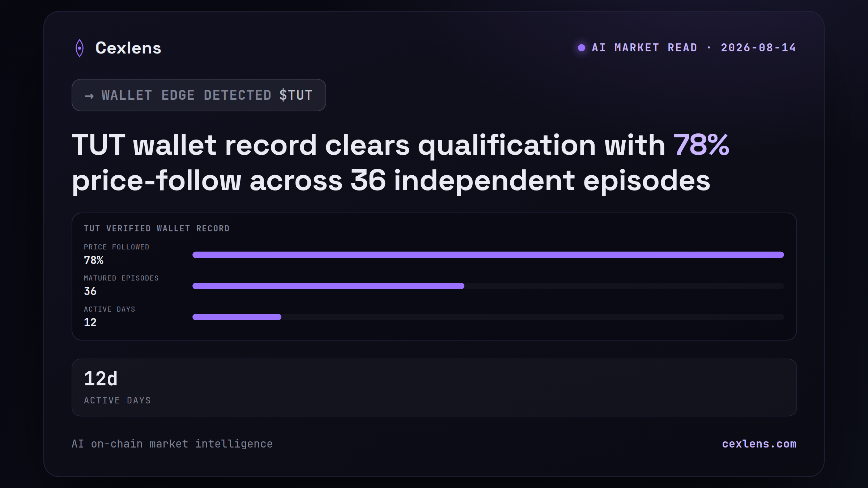Image resolution: width=868 pixels, height=488 pixels.
Task: Click the ACTIVE DAYS 12 value in record
Action: click(x=90, y=322)
